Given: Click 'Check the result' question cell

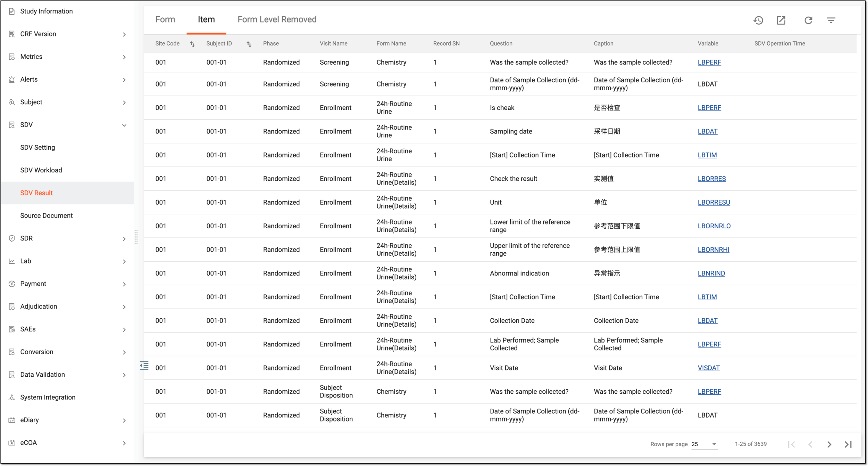Looking at the screenshot, I should click(x=513, y=179).
